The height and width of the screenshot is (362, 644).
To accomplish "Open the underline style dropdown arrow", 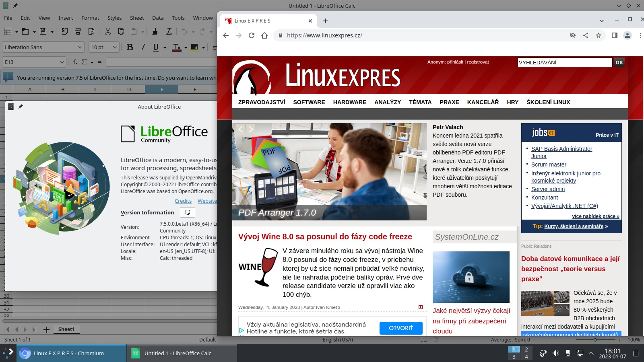I will tap(165, 47).
